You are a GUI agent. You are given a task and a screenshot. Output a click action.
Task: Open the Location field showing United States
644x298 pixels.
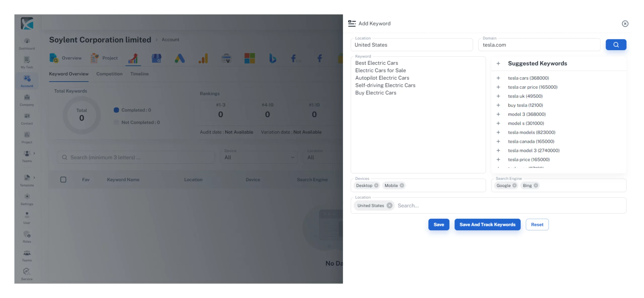tap(412, 45)
